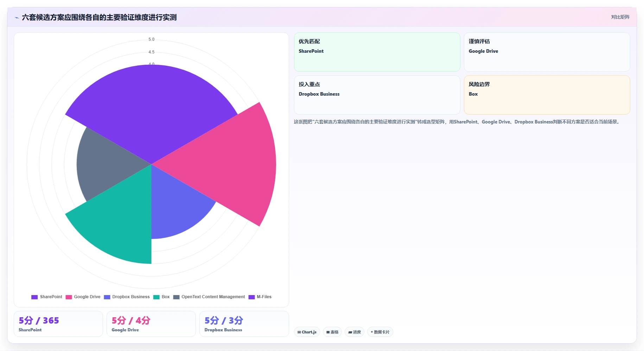The height and width of the screenshot is (351, 644).
Task: Select the 5分 / 365 SharePoint stat card
Action: coord(58,324)
